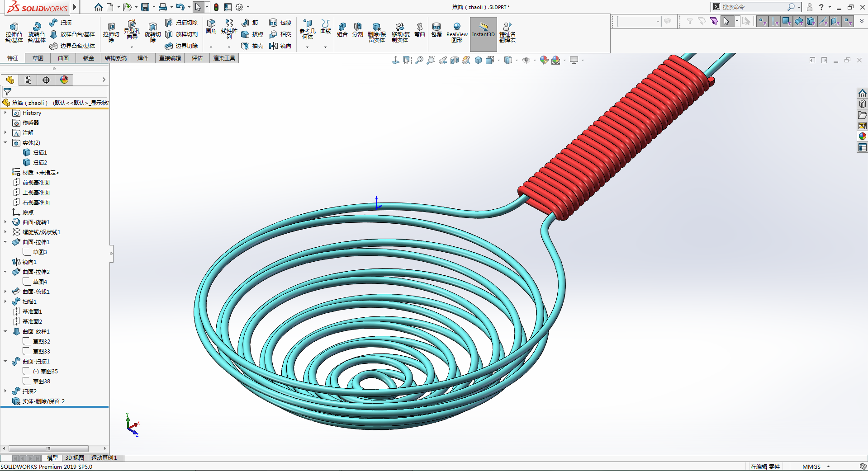Click the Undo button in quick toolbar

[180, 7]
